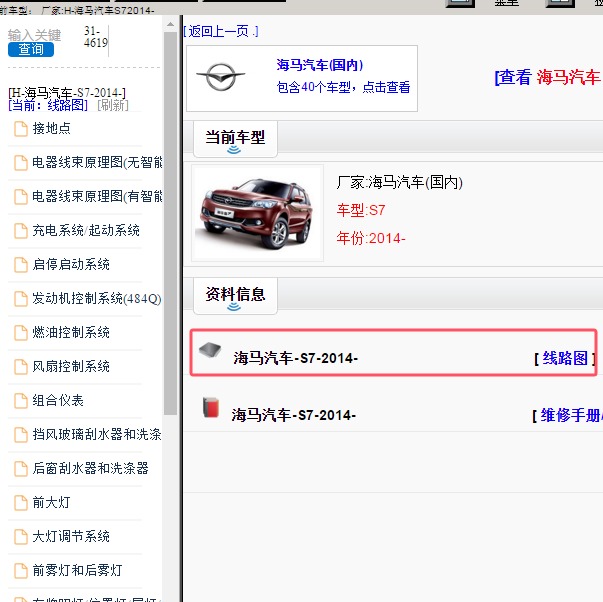The image size is (603, 602).
Task: Click 海马汽车-S7-2014- title in 线路图 row
Action: click(295, 358)
